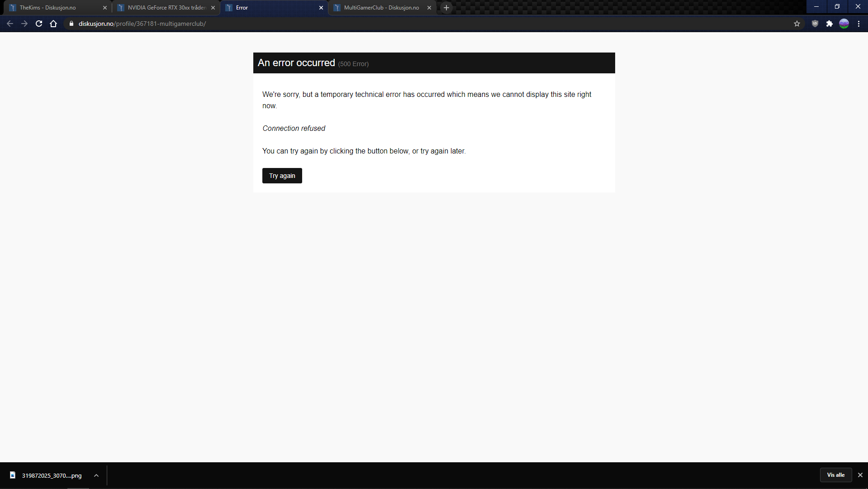Expand options for the downloaded png file
The height and width of the screenshot is (489, 868).
point(96,475)
